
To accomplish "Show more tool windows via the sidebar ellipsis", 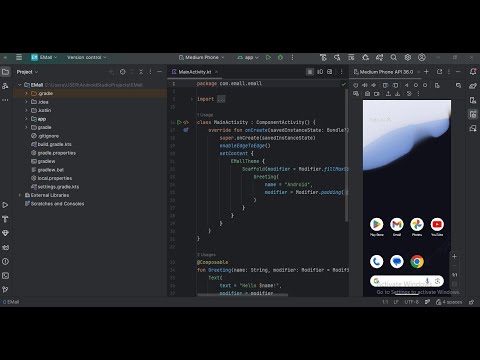I will pos(5,100).
